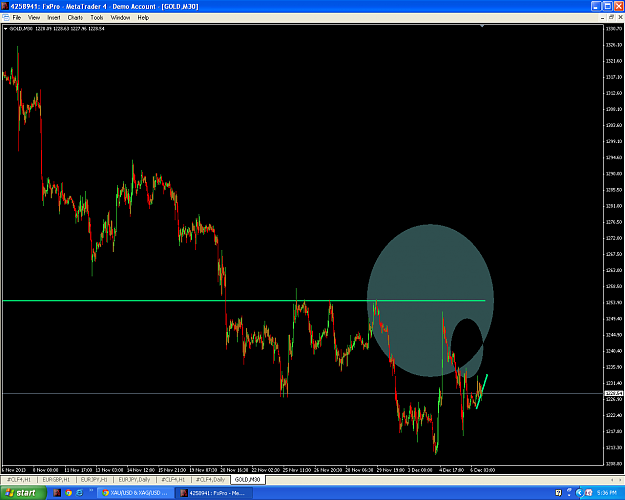
Task: Open the File menu
Action: (x=17, y=18)
